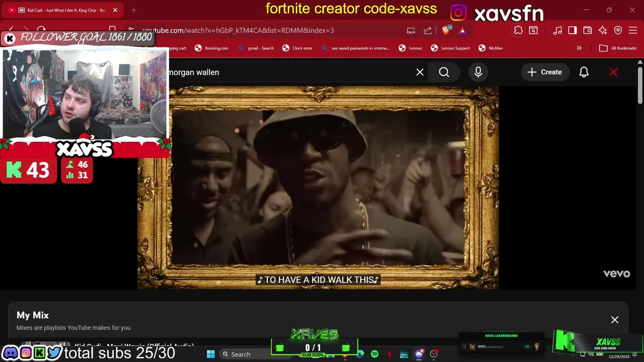
Task: Open the Brave Shields lion icon
Action: tap(446, 30)
